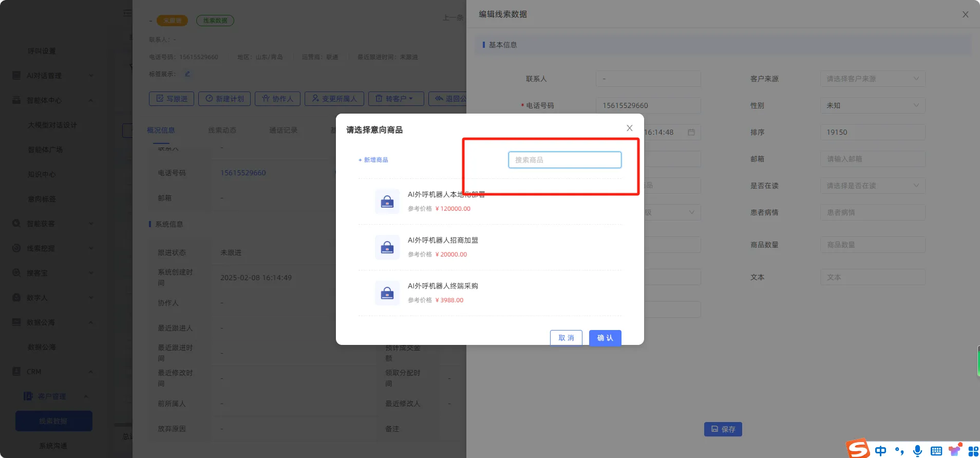Collapse the CRM sidebar section

[53, 372]
